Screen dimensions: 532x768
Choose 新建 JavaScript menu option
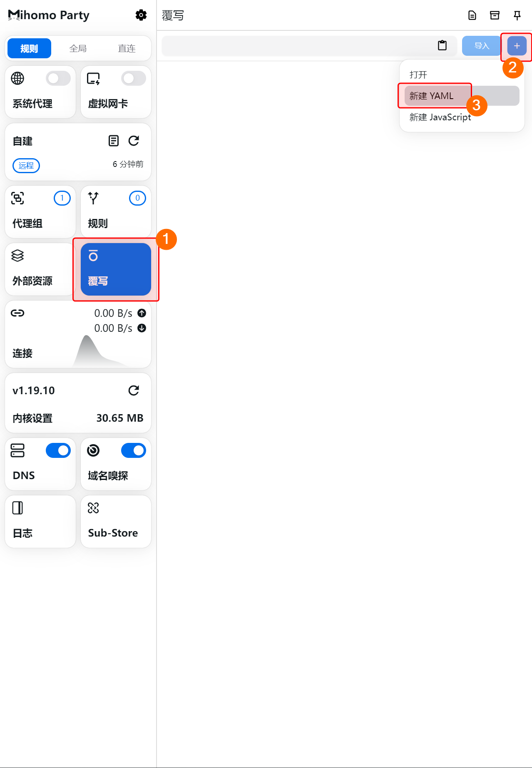440,117
